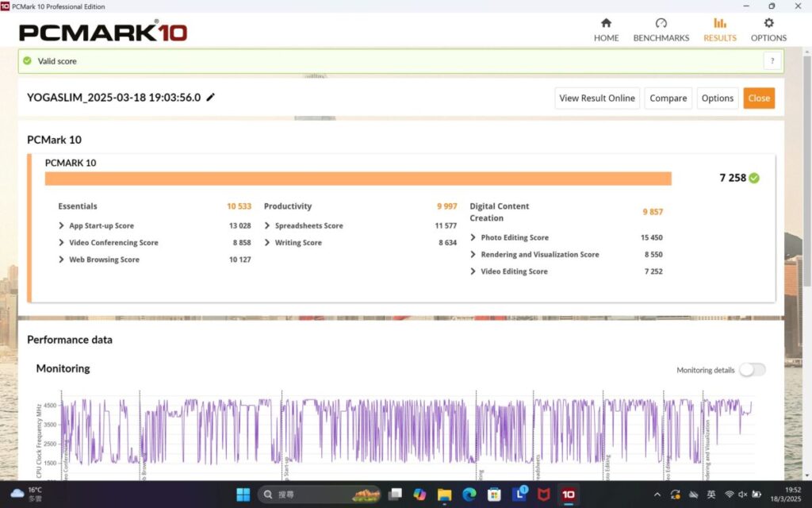Open the Windows Start menu
The height and width of the screenshot is (508, 812).
[x=243, y=495]
